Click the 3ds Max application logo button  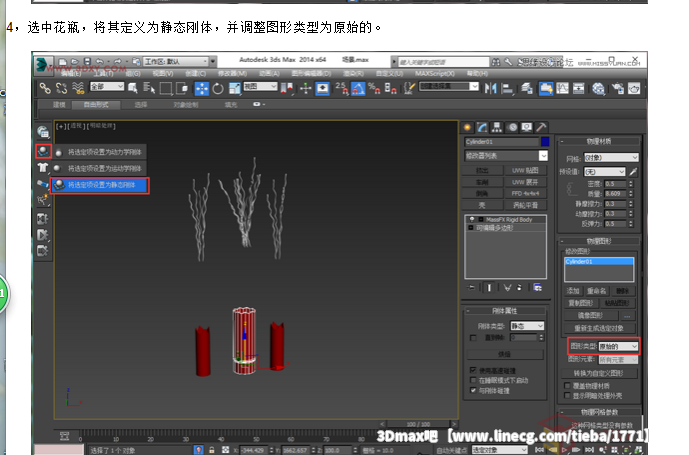[44, 65]
